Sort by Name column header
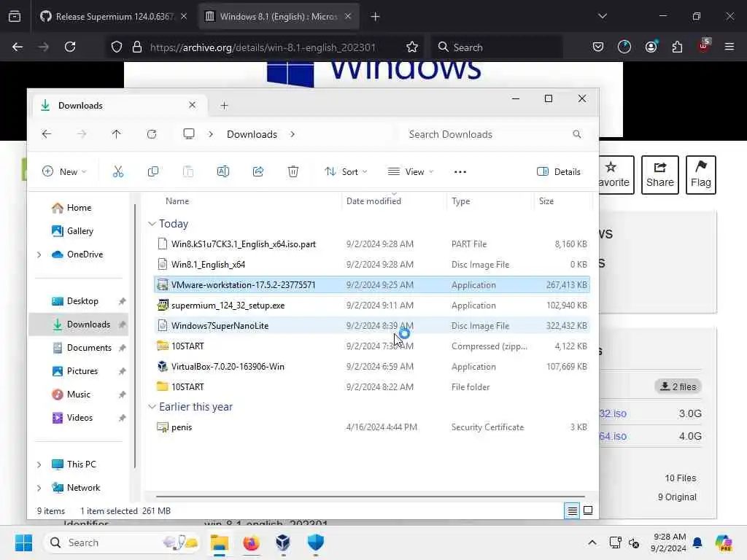 point(177,201)
